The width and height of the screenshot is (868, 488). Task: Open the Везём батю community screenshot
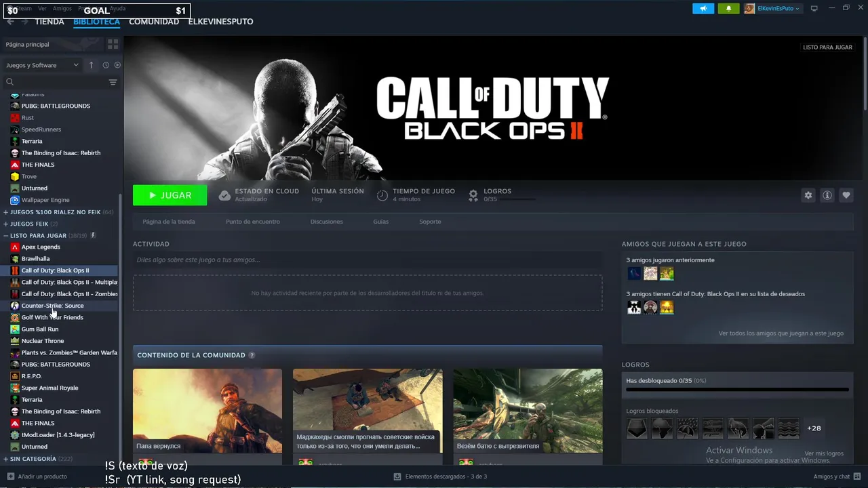(x=528, y=411)
